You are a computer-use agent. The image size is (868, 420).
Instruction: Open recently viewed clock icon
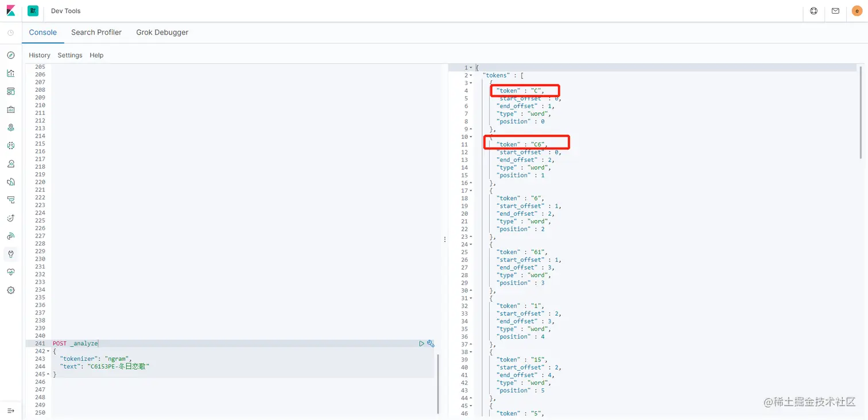10,33
